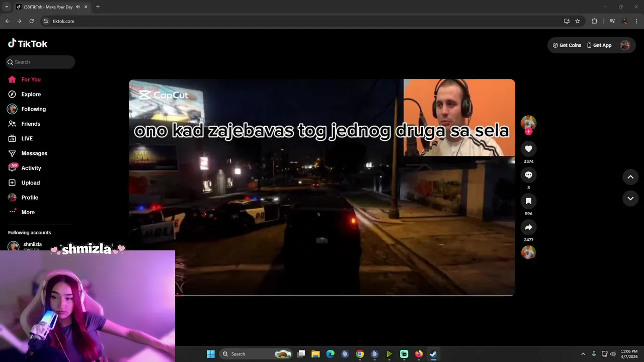
Task: Open the Chrome profile avatar
Action: coord(625,21)
